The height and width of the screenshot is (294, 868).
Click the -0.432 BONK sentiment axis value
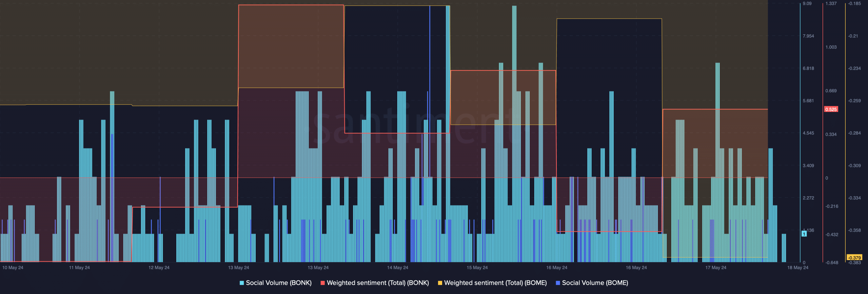pyautogui.click(x=832, y=234)
